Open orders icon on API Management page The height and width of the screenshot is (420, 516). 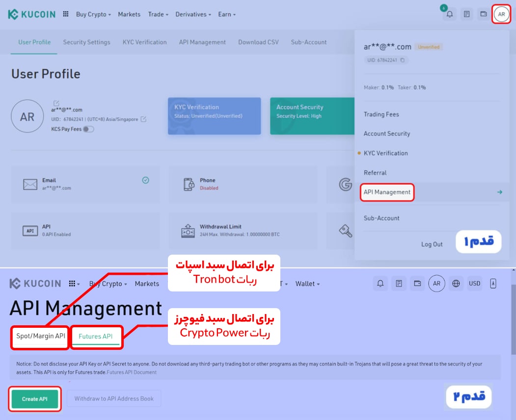pos(399,283)
